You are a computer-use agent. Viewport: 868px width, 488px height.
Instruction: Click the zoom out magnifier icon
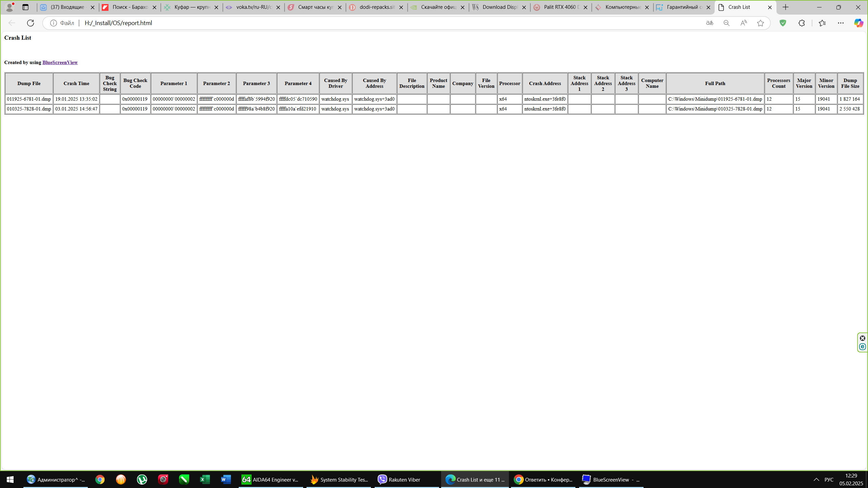[726, 23]
